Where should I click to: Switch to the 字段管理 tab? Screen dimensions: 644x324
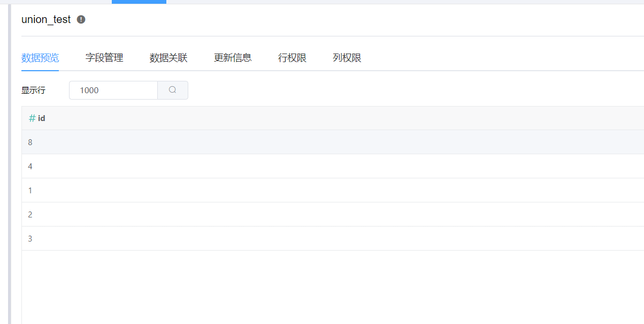(104, 58)
